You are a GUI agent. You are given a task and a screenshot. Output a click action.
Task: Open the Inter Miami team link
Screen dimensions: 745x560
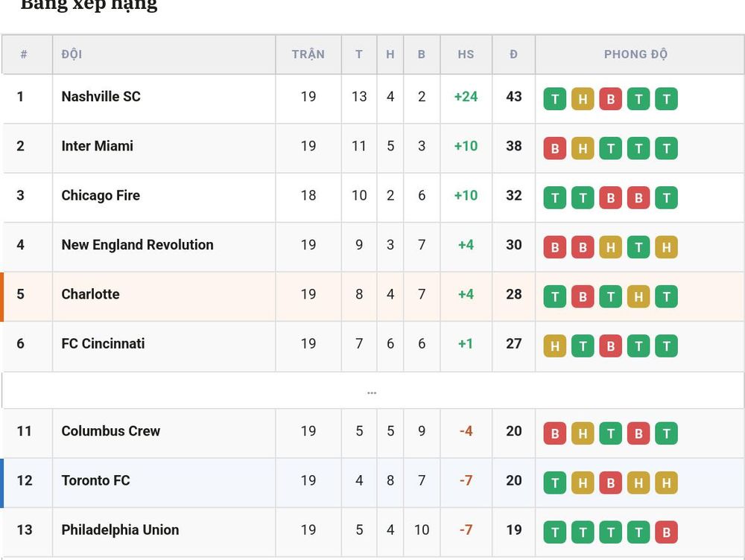coord(97,146)
